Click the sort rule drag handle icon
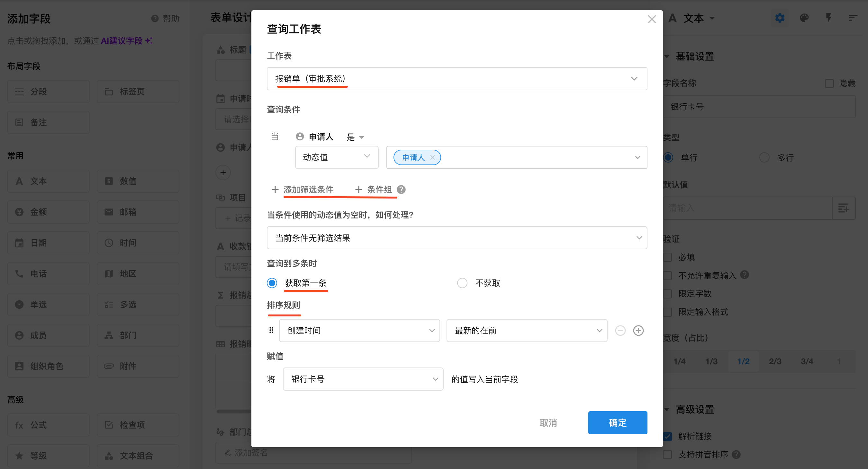Viewport: 868px width, 469px height. coord(271,330)
